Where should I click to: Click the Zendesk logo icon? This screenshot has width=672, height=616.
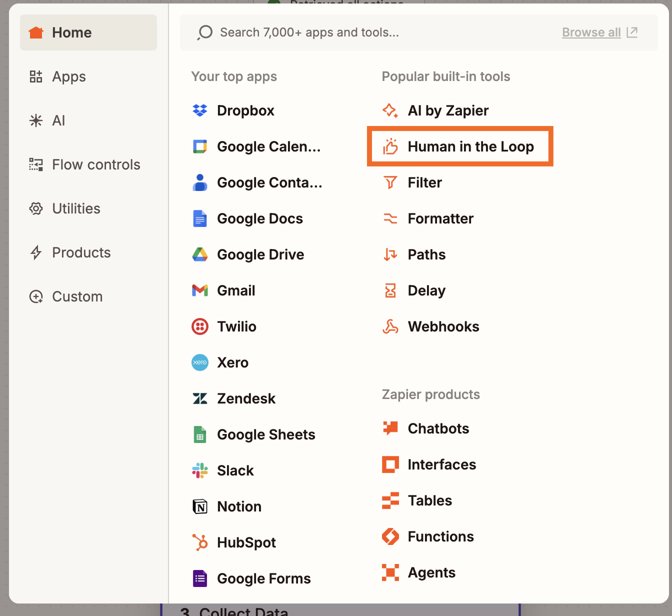point(200,398)
